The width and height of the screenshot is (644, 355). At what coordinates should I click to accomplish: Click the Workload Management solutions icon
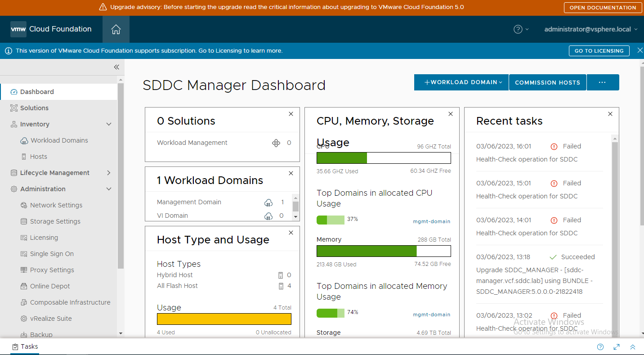(276, 143)
